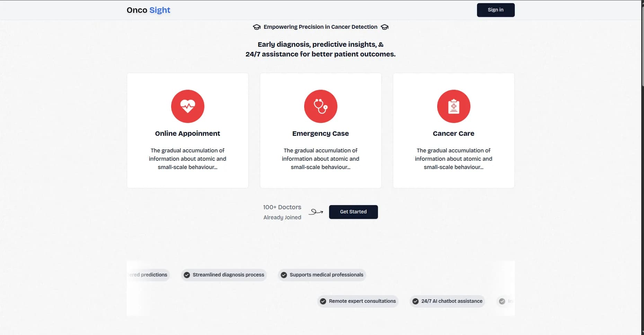This screenshot has height=335, width=644.
Task: Click the Streamlined diagnosis process chip text
Action: click(x=228, y=275)
